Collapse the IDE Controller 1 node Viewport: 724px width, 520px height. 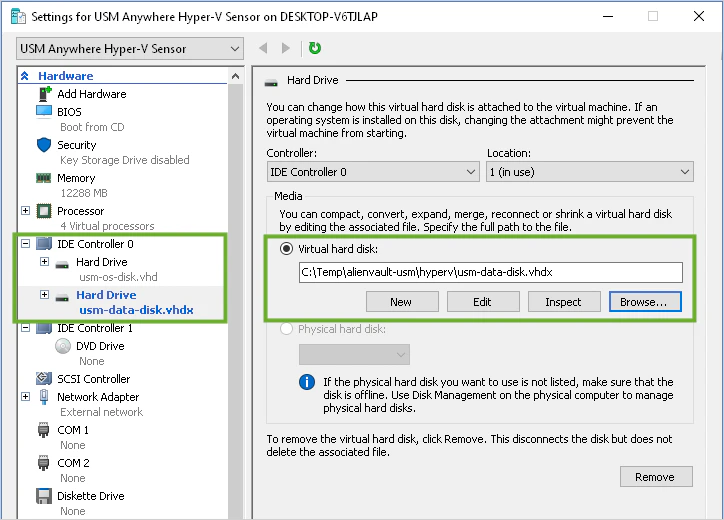point(25,328)
